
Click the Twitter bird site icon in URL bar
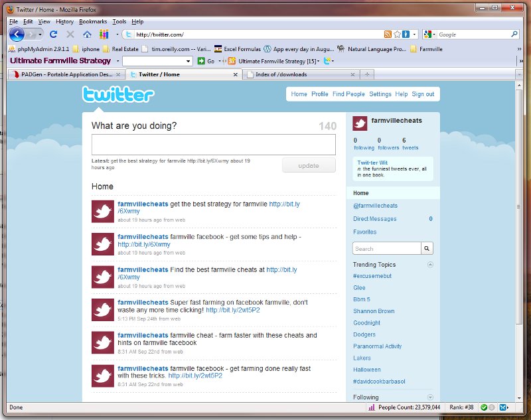coord(128,35)
